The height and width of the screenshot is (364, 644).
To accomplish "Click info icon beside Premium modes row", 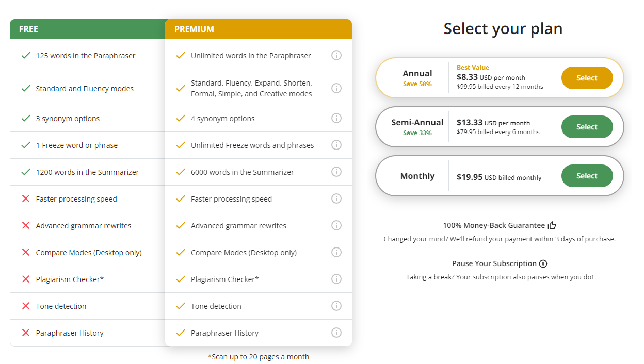I will point(336,88).
